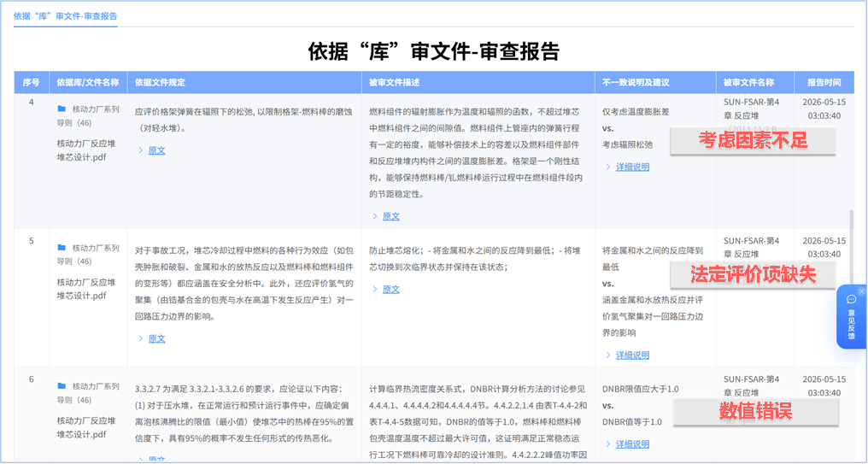Click the chat bubble icon in feedback widget

point(852,300)
